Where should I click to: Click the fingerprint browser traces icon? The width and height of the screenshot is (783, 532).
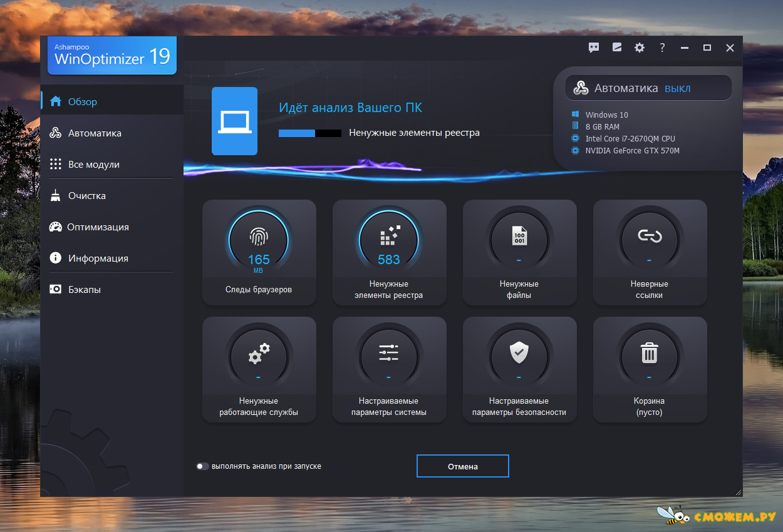point(259,236)
